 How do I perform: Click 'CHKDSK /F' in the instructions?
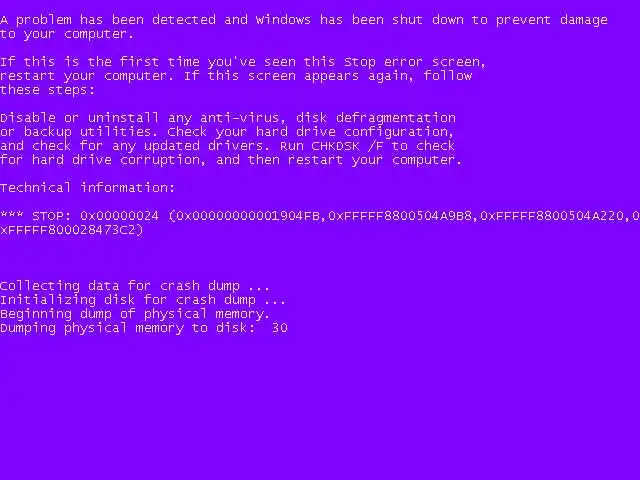coord(347,146)
